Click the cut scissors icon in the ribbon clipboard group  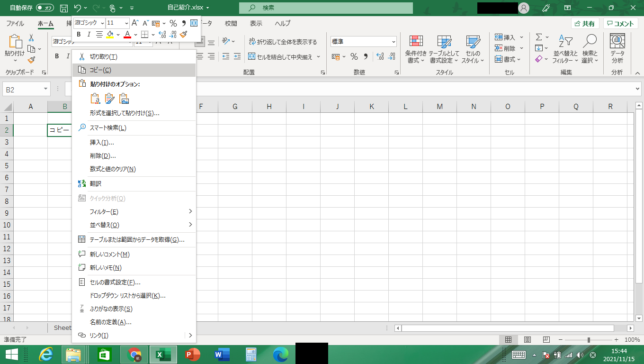[31, 37]
